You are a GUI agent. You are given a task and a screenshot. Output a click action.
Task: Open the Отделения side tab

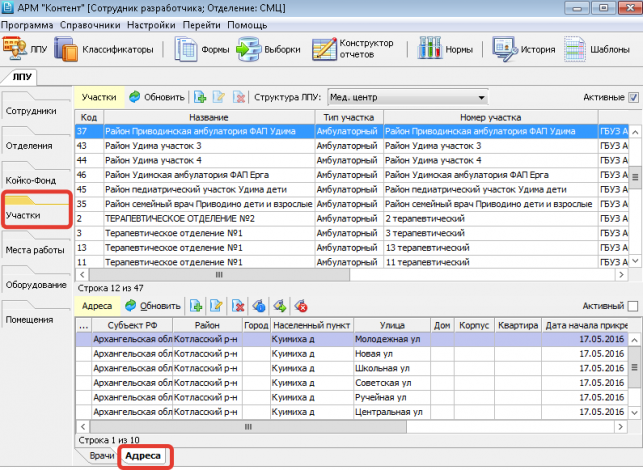pos(35,140)
